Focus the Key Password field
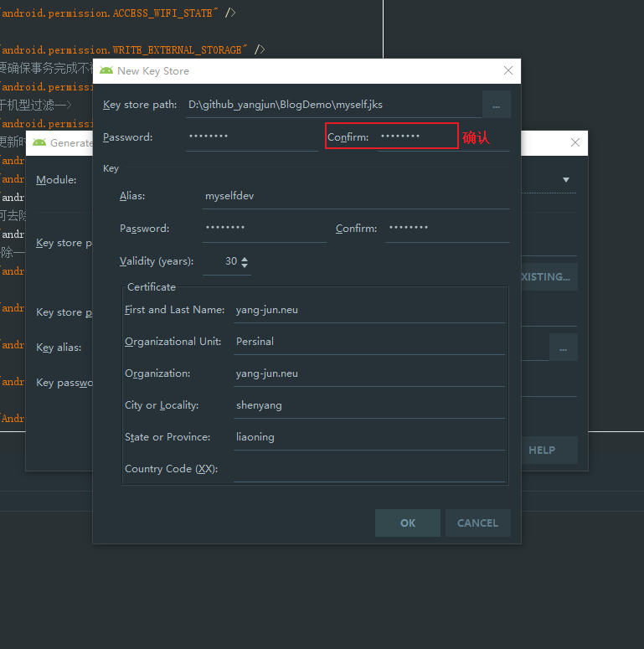The height and width of the screenshot is (649, 644). (265, 229)
